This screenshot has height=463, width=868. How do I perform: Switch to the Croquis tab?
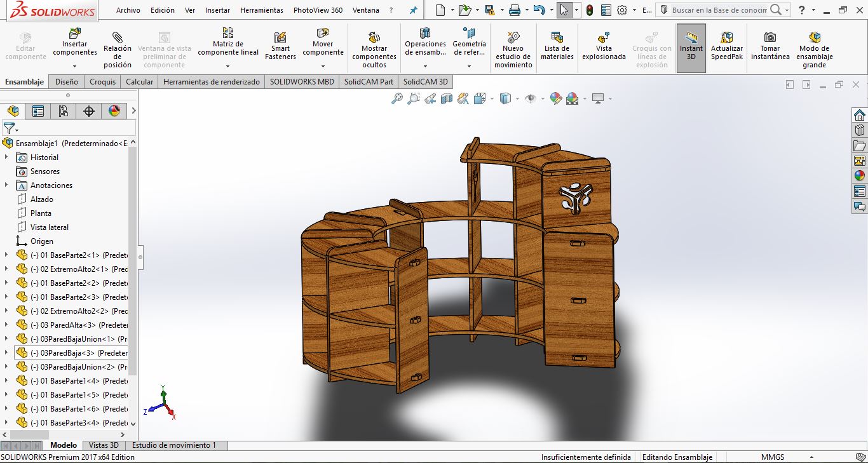pos(102,82)
